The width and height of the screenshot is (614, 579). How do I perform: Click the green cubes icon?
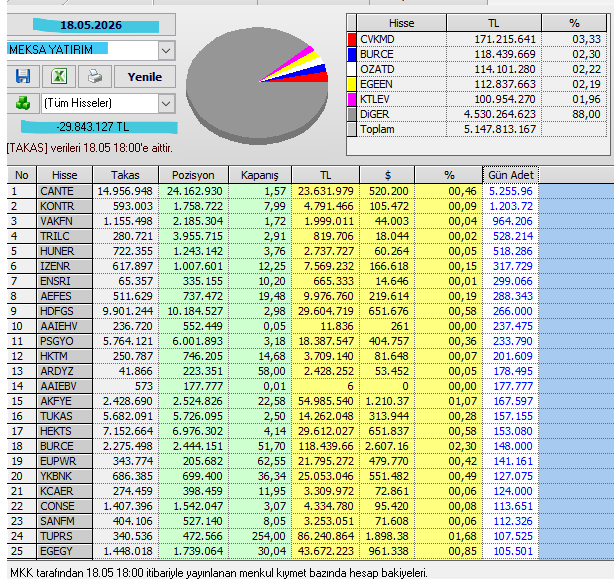point(23,103)
